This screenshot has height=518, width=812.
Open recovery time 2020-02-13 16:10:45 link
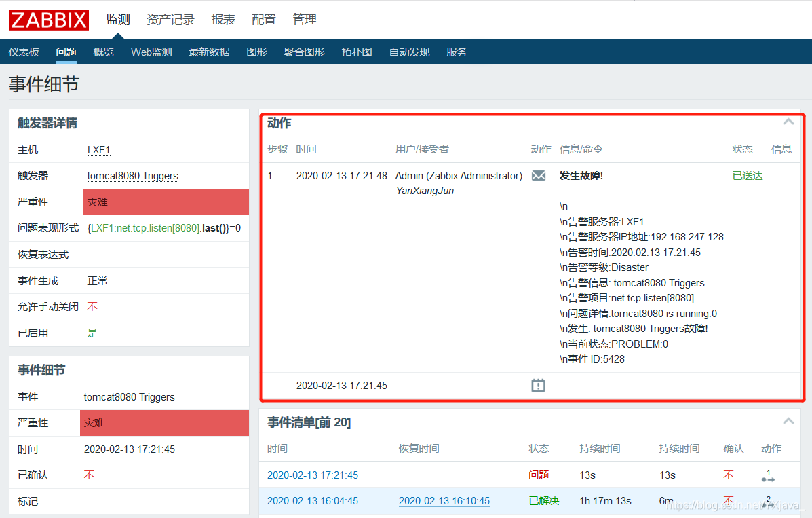point(444,501)
